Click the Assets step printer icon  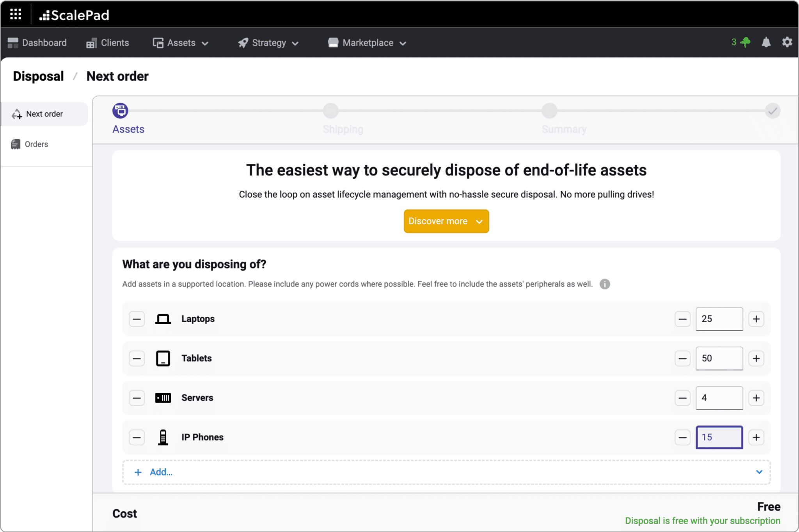point(120,110)
